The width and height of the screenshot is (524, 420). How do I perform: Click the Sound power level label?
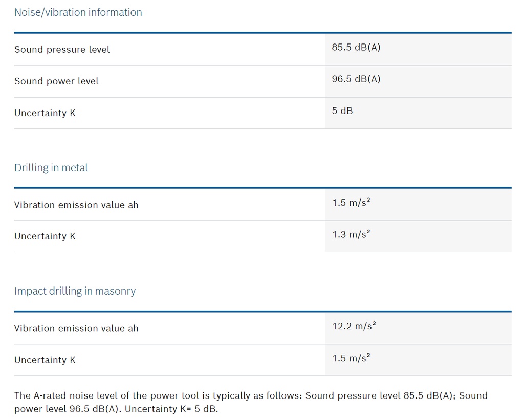(56, 81)
